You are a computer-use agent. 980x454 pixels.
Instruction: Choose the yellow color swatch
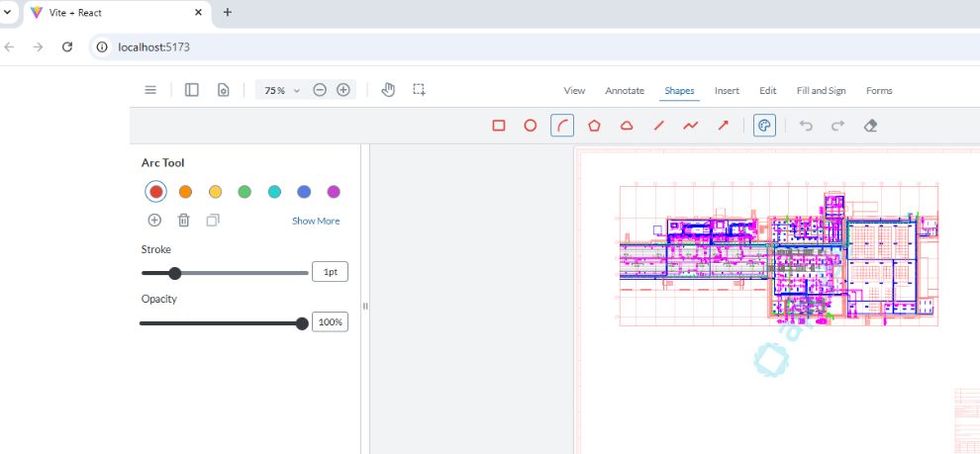215,192
